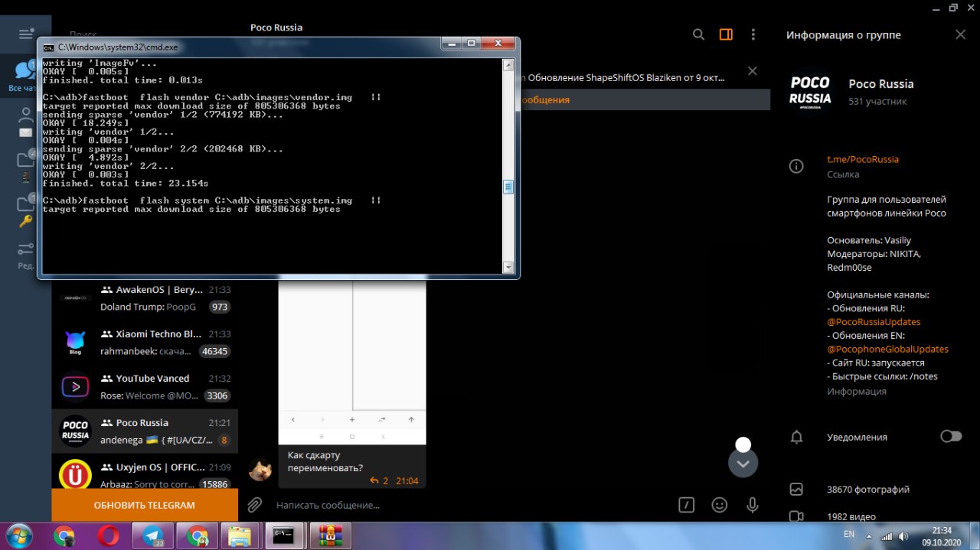980x550 pixels.
Task: Search in Poco Russia chat via magnifier icon
Action: point(698,34)
